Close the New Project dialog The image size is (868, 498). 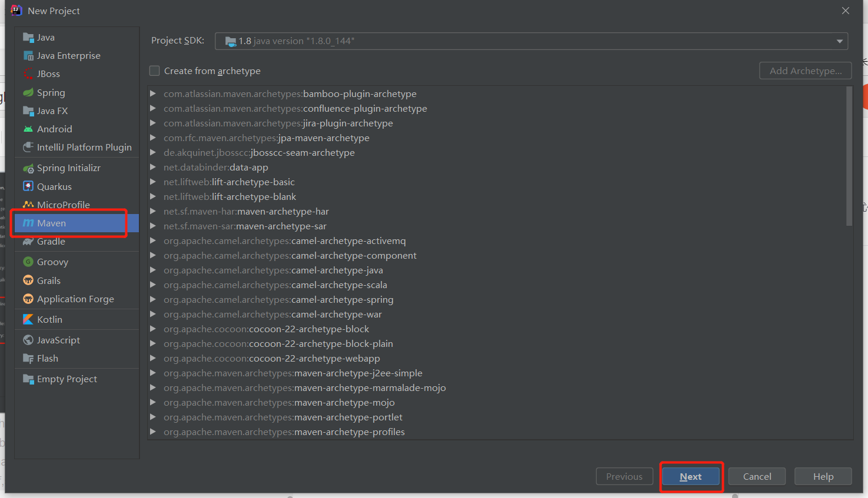tap(846, 11)
